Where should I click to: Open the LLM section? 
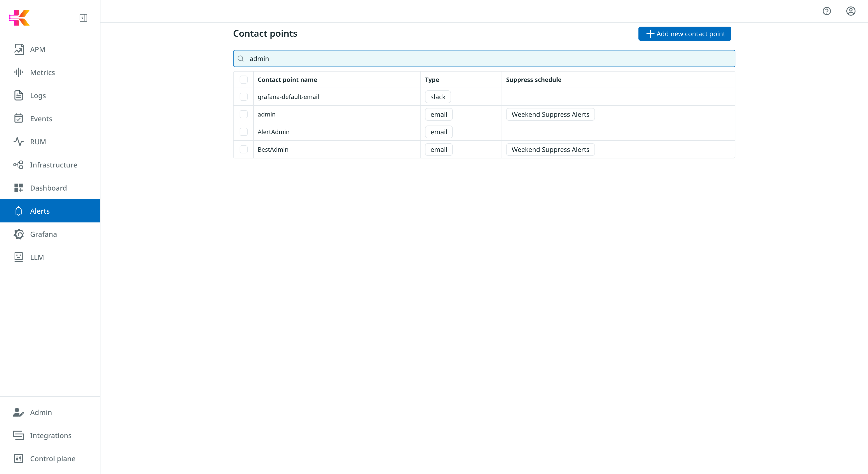[37, 257]
